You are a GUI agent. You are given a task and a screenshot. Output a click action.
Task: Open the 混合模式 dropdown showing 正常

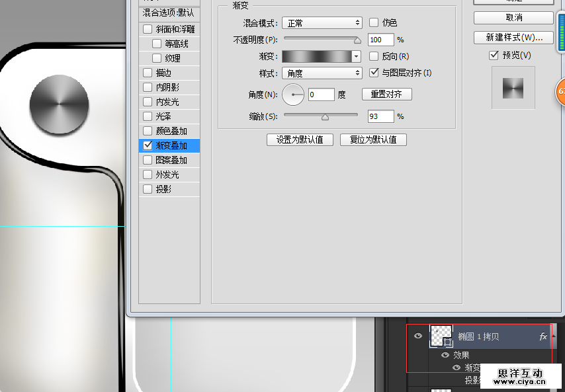pyautogui.click(x=322, y=23)
